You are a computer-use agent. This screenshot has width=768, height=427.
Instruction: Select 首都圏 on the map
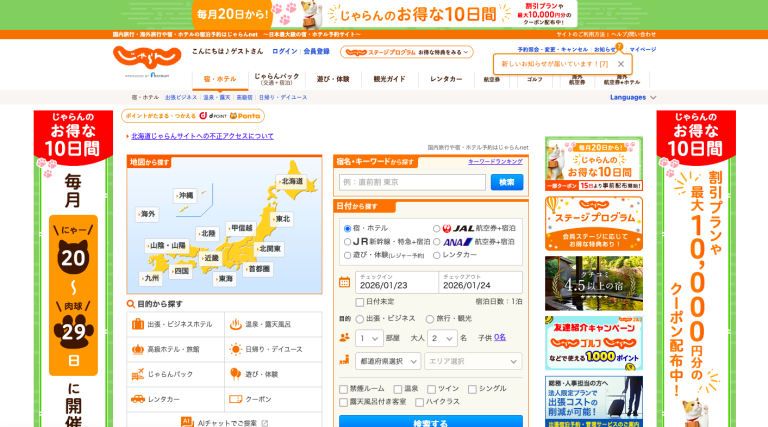[259, 269]
